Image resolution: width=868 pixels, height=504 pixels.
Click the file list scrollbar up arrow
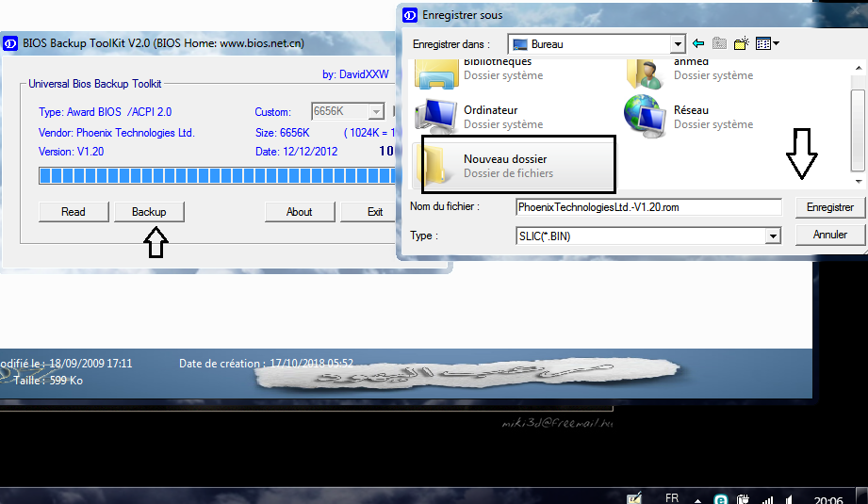tap(858, 68)
